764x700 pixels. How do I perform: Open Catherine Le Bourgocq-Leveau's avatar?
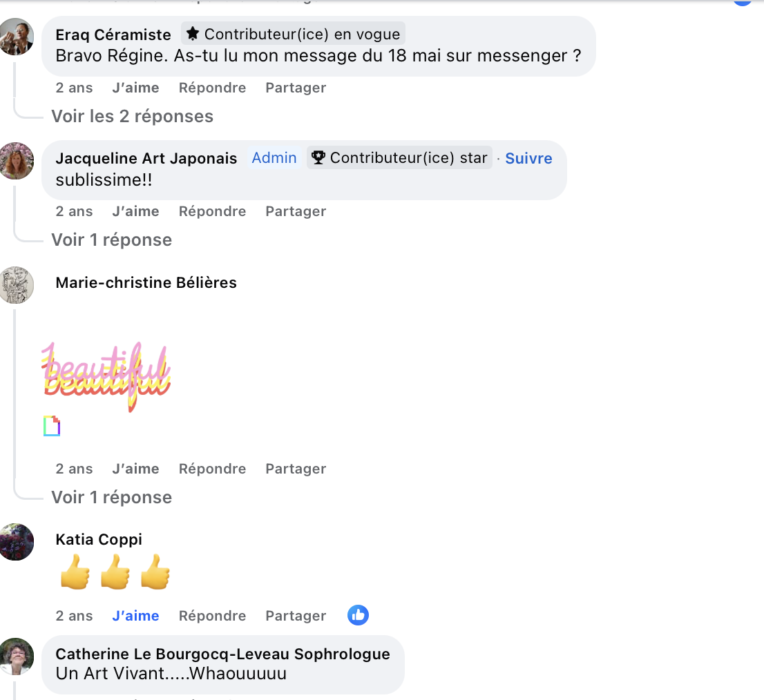pos(16,657)
